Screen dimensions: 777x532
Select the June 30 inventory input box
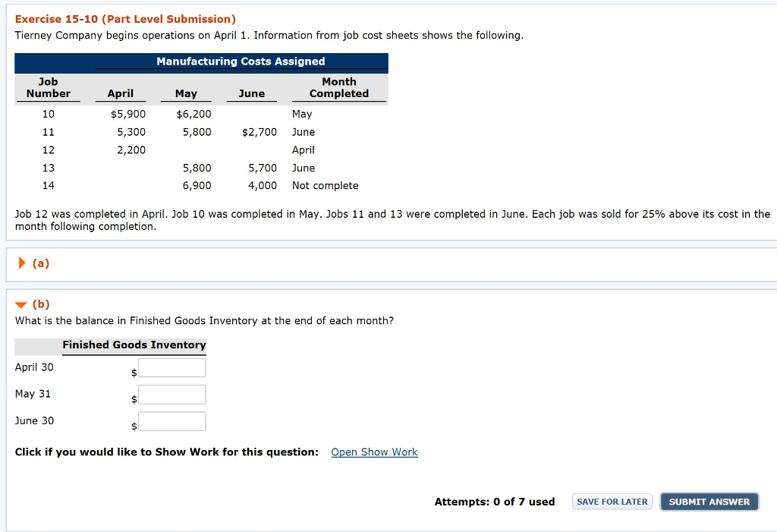[x=172, y=421]
